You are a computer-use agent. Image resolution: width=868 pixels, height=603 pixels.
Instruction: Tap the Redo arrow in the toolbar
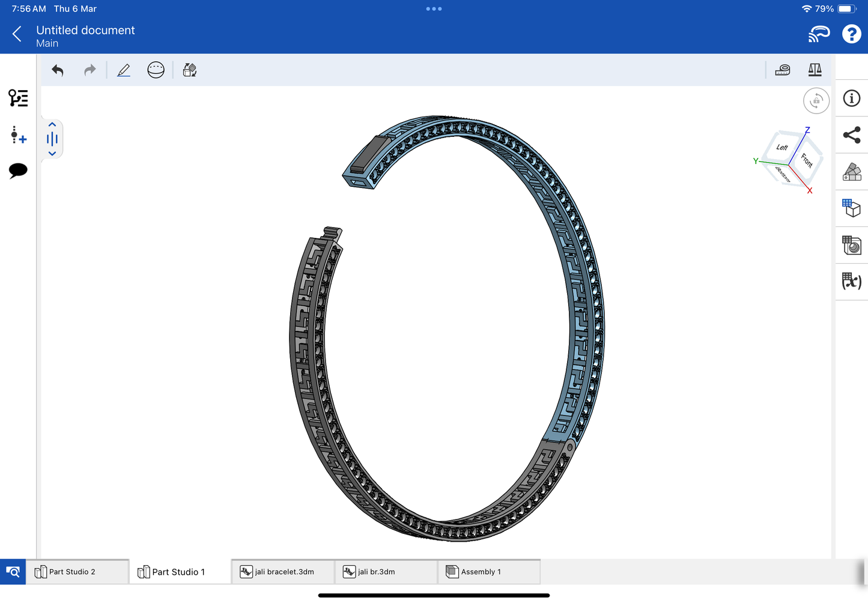90,70
